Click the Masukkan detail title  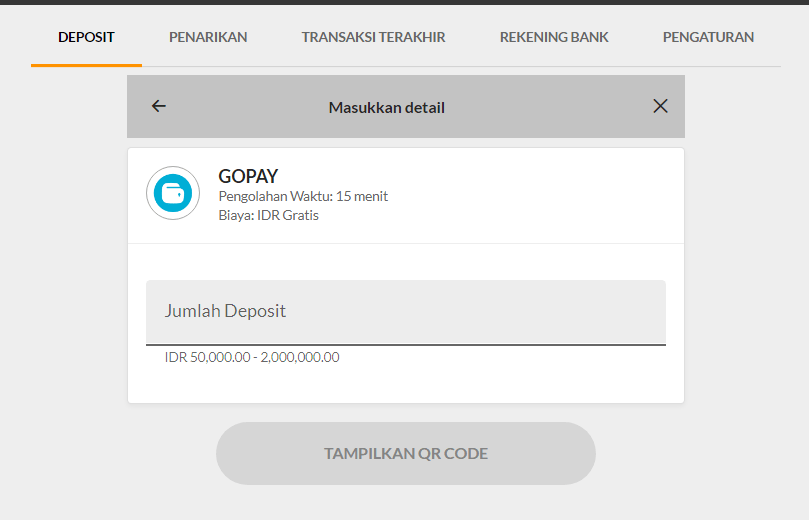(x=386, y=107)
